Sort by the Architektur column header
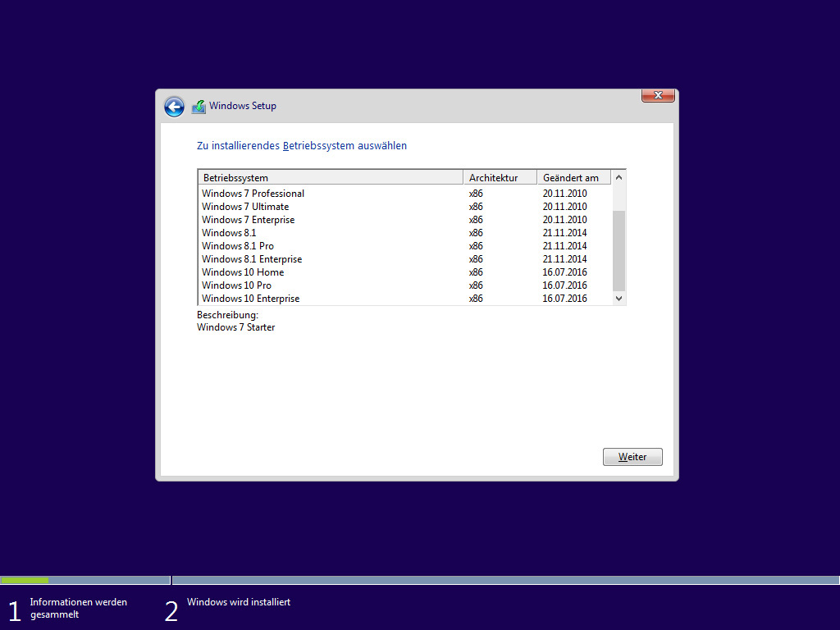 (500, 177)
